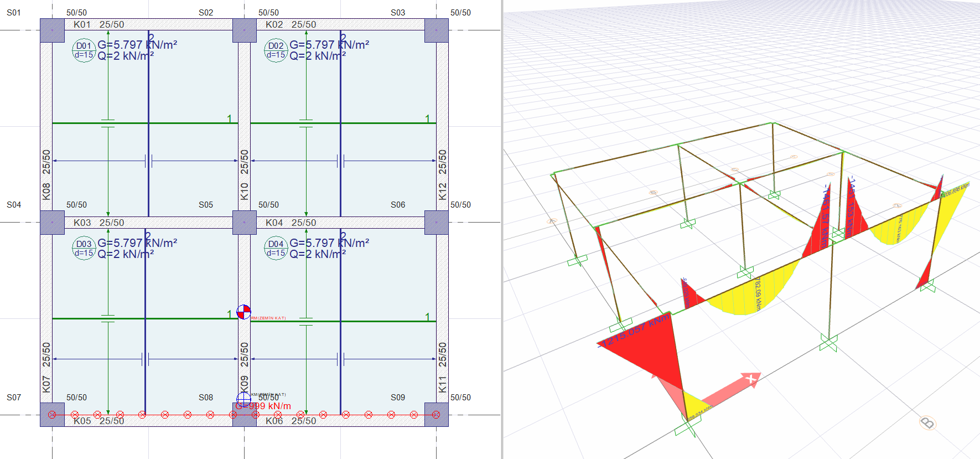Select vertical beam label K07
This screenshot has width=980, height=459.
[x=46, y=384]
